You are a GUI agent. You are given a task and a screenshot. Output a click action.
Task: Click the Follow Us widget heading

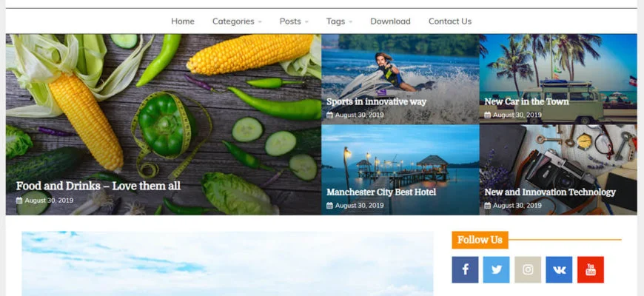[480, 240]
